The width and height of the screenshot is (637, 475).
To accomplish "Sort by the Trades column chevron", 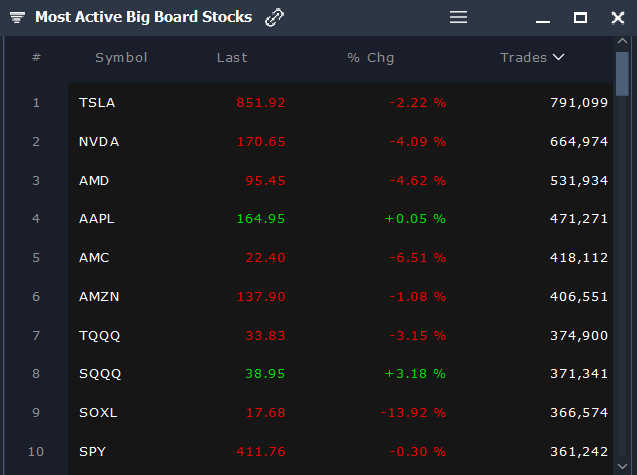I will pos(559,57).
